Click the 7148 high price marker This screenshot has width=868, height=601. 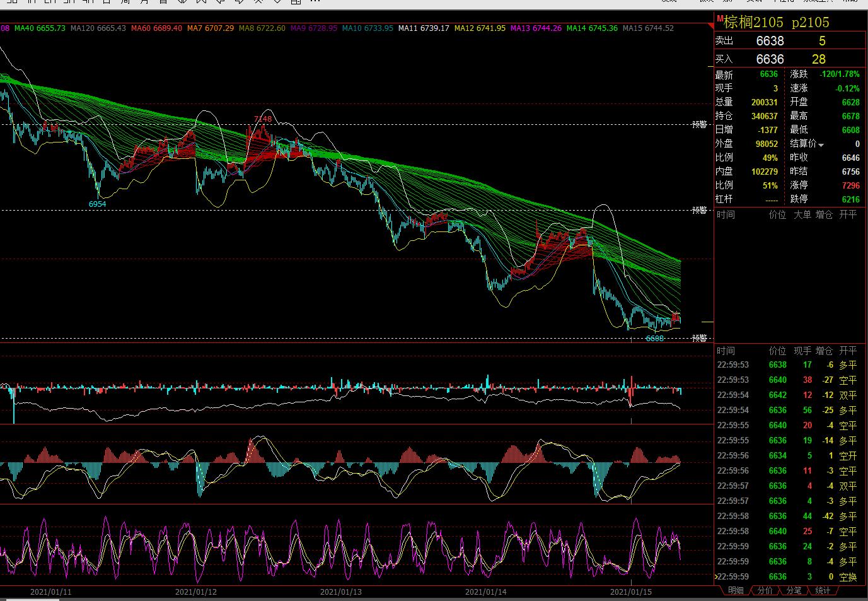[263, 119]
